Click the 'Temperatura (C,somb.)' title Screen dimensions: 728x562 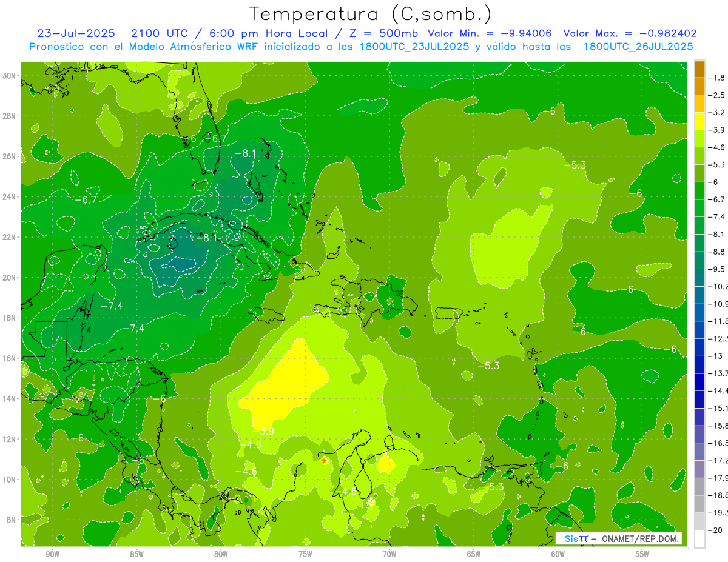pyautogui.click(x=371, y=14)
